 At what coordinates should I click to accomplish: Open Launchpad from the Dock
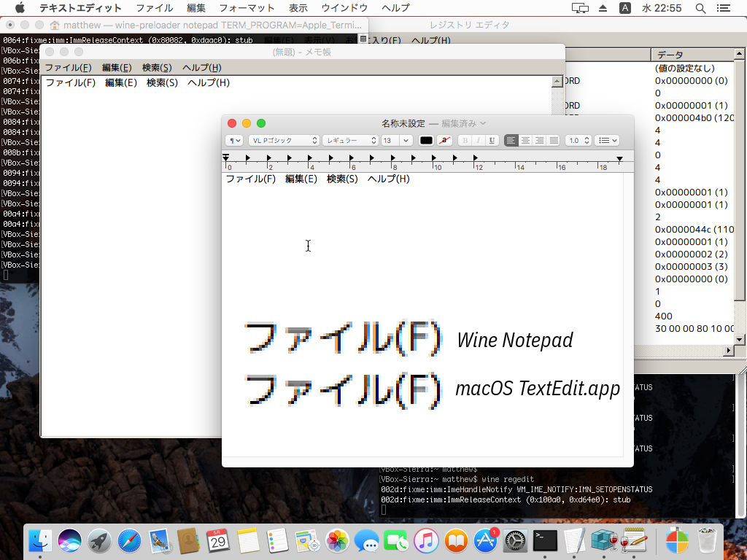click(x=99, y=540)
